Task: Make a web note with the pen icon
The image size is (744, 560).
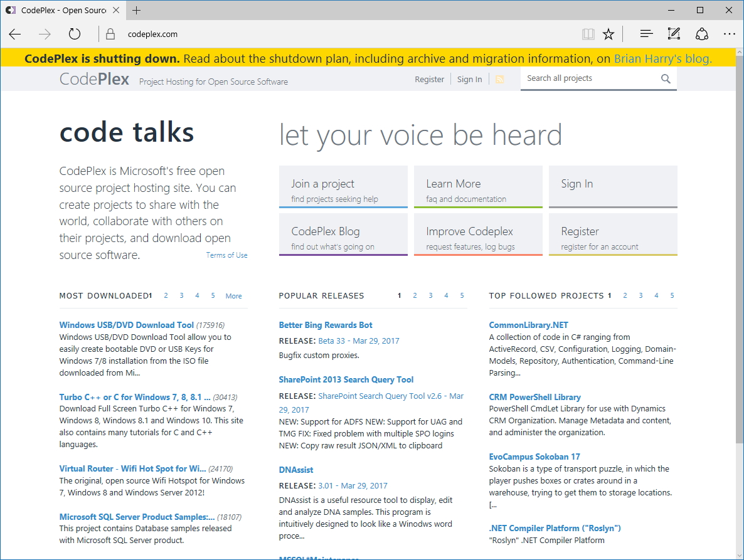Action: click(x=674, y=34)
